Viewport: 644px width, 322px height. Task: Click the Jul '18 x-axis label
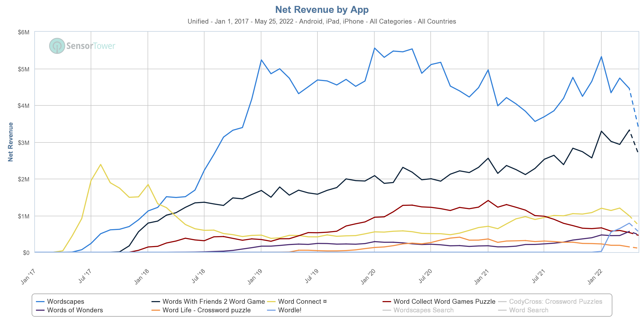point(198,276)
